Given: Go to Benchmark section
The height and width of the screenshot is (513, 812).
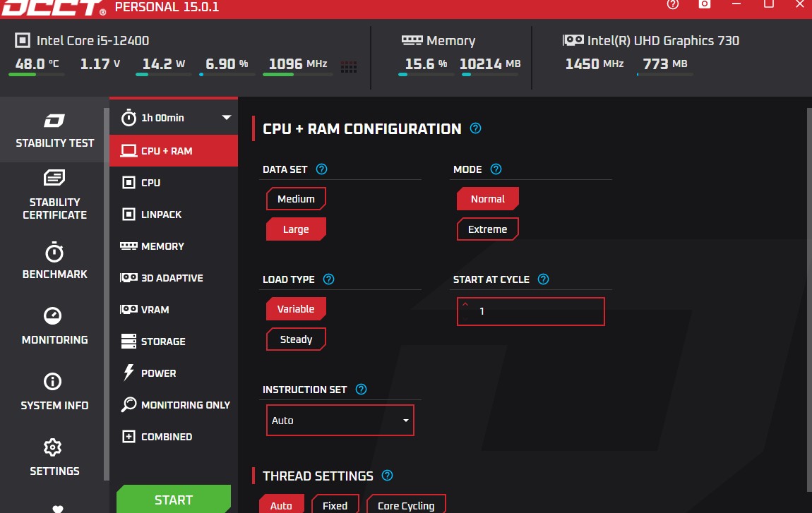Looking at the screenshot, I should (54, 261).
